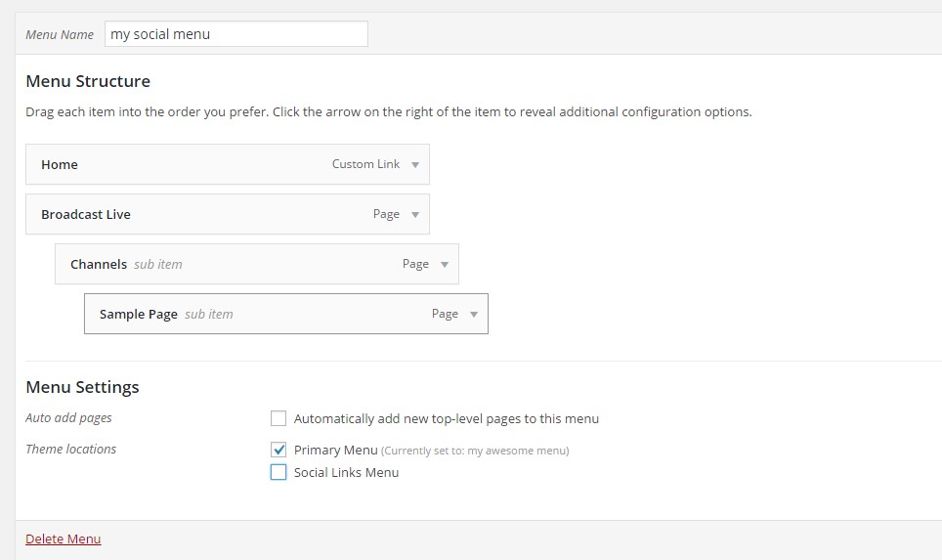Click the Custom Link type label

(365, 164)
